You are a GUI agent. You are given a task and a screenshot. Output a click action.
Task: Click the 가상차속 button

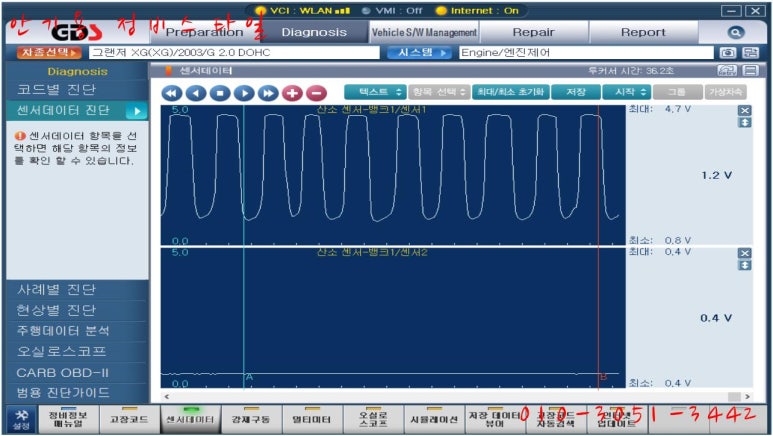tap(725, 92)
